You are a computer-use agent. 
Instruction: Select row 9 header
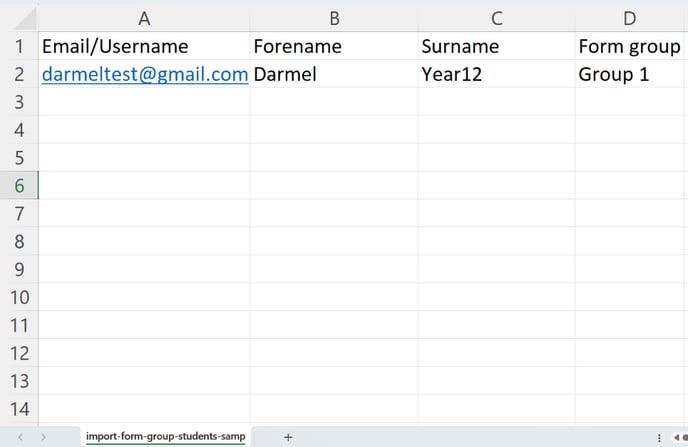(19, 269)
